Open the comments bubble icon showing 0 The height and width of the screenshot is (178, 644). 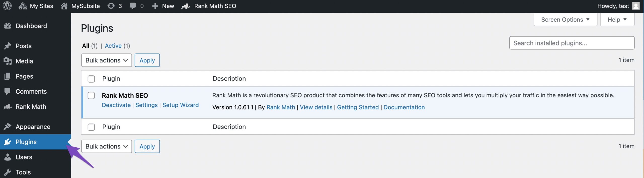133,6
